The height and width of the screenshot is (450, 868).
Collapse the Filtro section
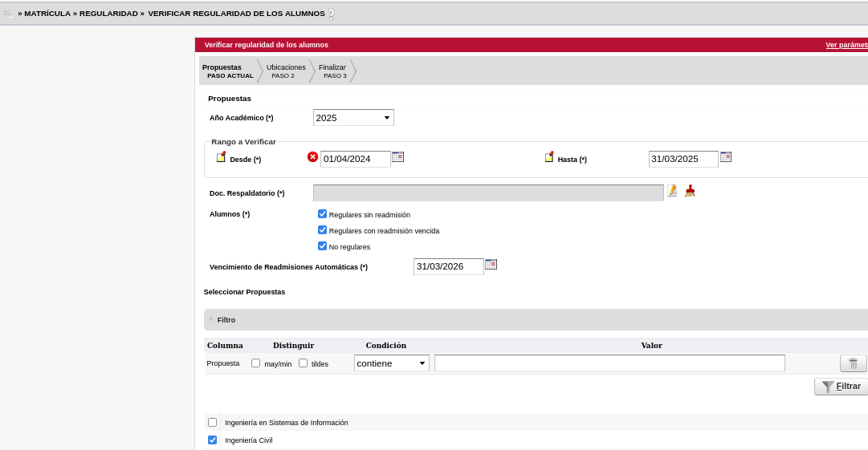tap(211, 319)
